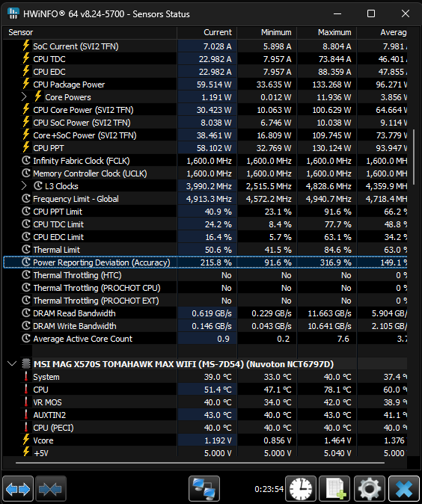Click the shrink columns arrows toolbar button
The width and height of the screenshot is (422, 504).
[x=51, y=489]
